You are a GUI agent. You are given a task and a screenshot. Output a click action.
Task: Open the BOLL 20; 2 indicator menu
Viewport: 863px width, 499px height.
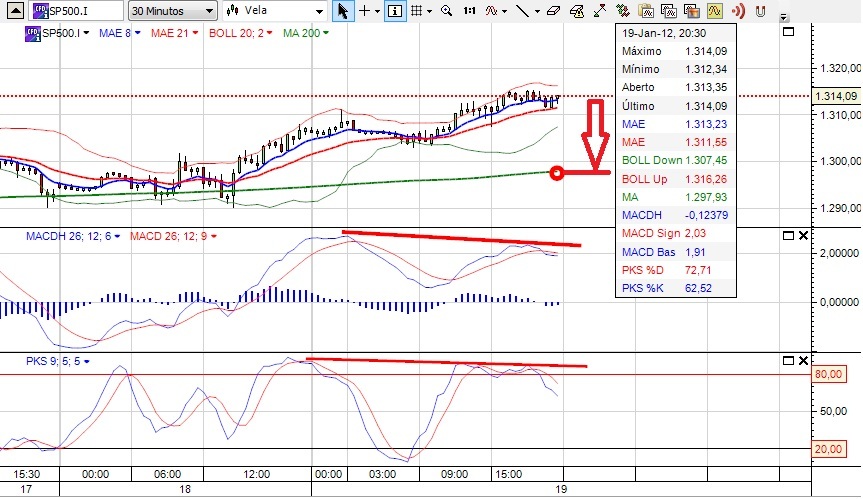[241, 33]
